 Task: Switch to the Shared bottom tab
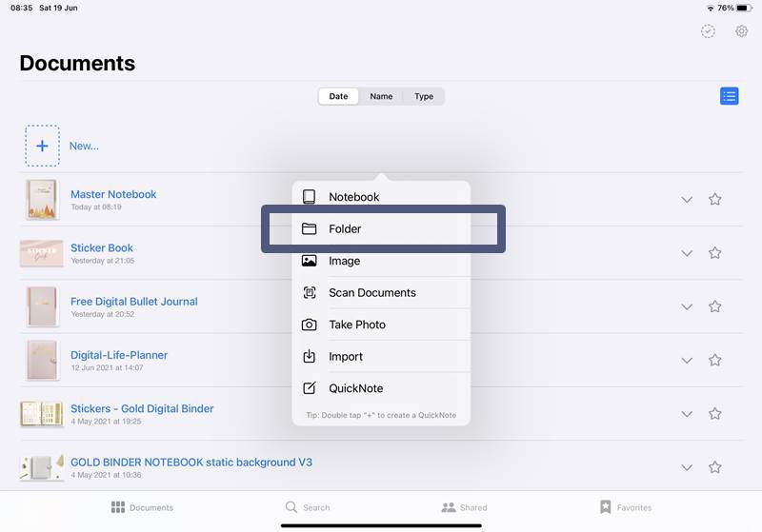click(464, 507)
